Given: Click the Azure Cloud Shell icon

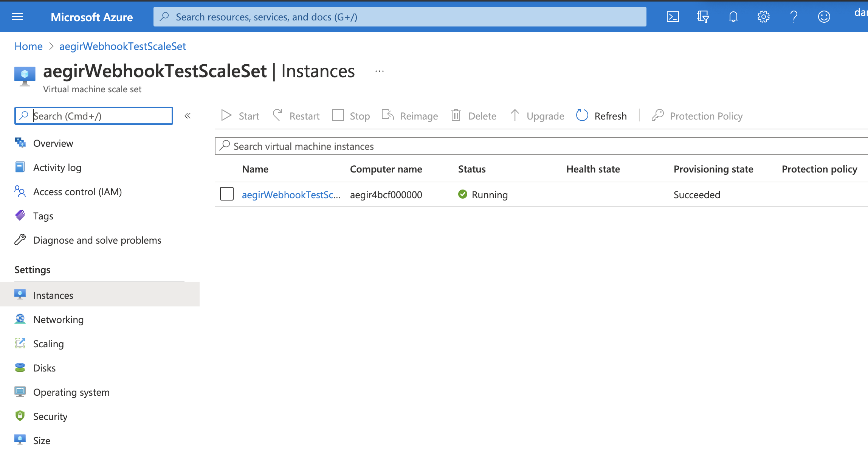Looking at the screenshot, I should click(673, 17).
